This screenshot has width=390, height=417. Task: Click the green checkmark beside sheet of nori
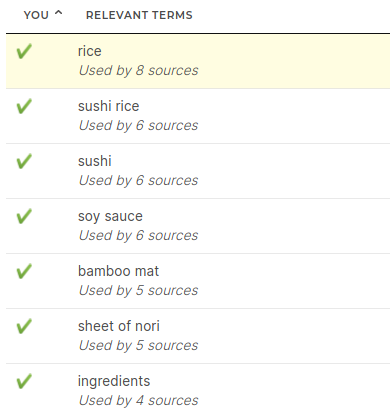24,326
